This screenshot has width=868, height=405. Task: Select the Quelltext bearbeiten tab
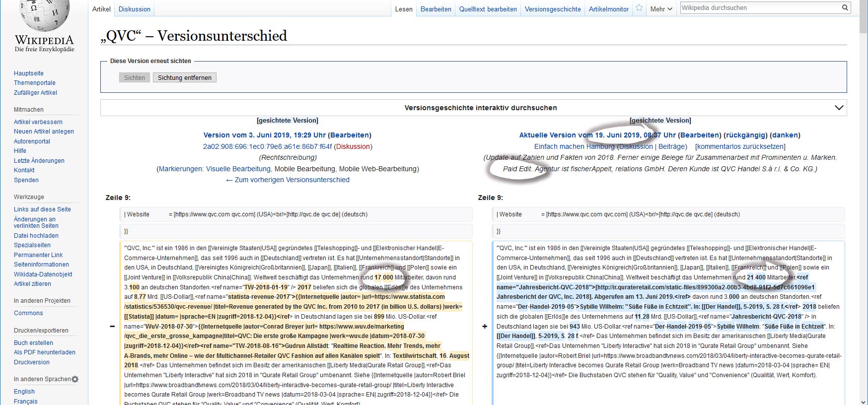488,9
